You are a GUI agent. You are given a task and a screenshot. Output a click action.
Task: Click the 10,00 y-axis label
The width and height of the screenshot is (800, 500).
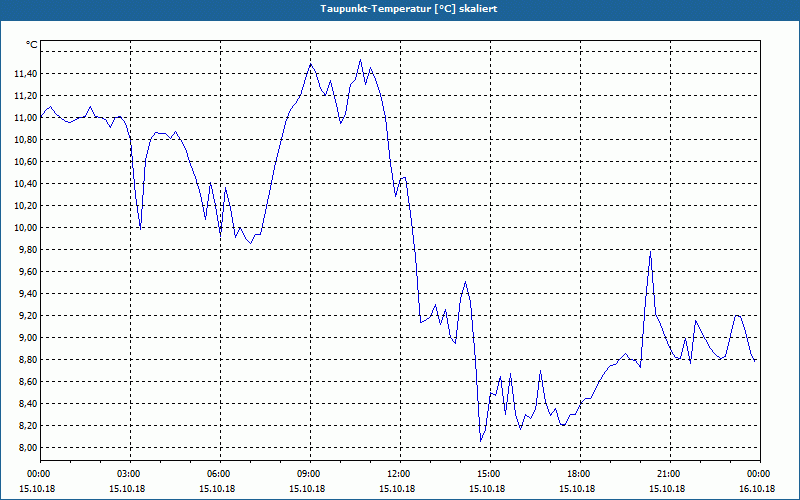click(x=26, y=228)
